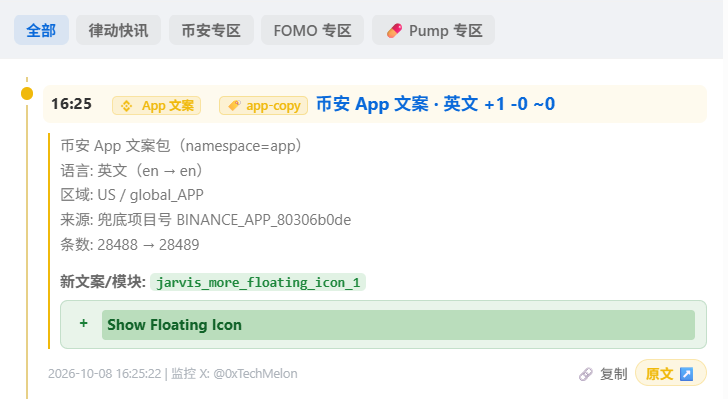Click the Show Floating Icon added line
The width and height of the screenshot is (728, 399).
coord(398,325)
